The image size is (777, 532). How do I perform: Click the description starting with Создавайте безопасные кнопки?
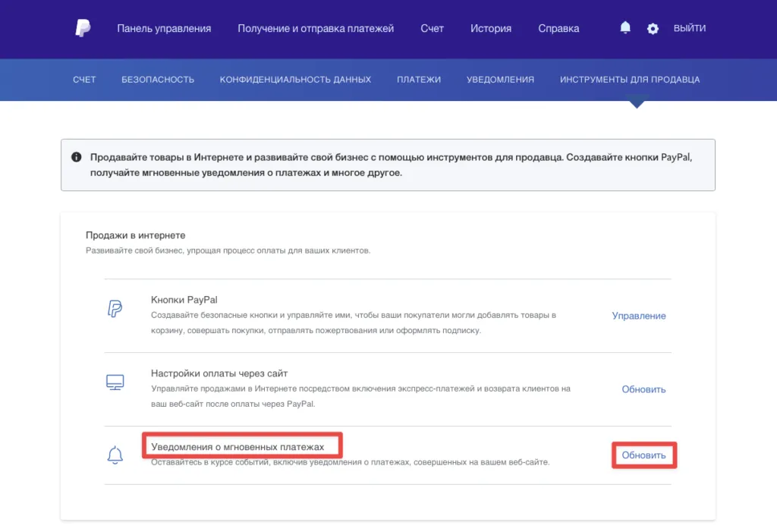click(x=354, y=323)
